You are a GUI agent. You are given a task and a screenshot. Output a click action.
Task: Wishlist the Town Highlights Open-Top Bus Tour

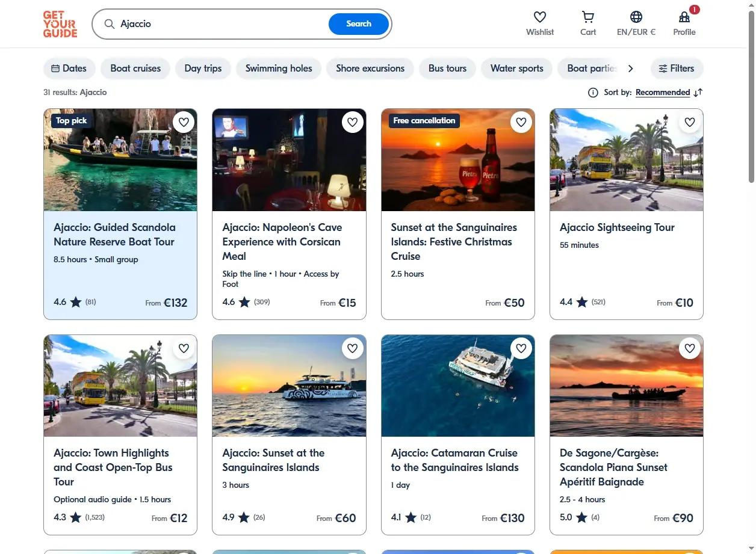click(184, 348)
